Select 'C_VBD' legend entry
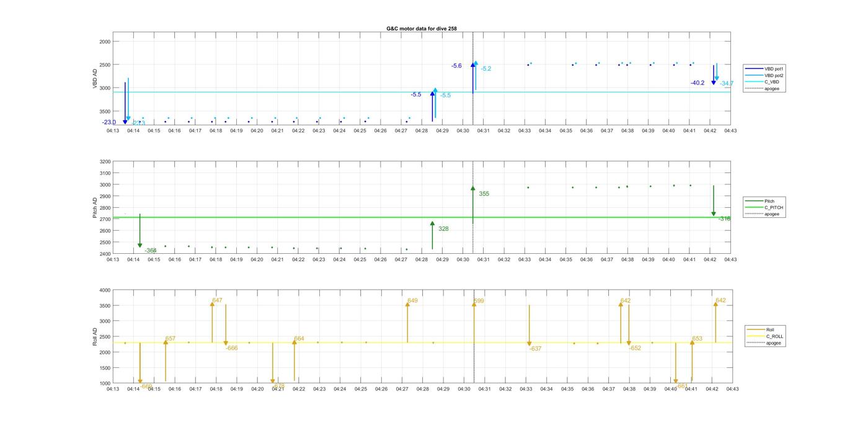The width and height of the screenshot is (868, 430). pos(772,82)
